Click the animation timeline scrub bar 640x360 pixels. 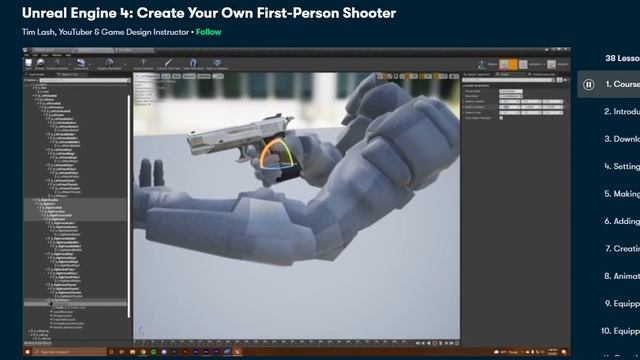point(273,343)
